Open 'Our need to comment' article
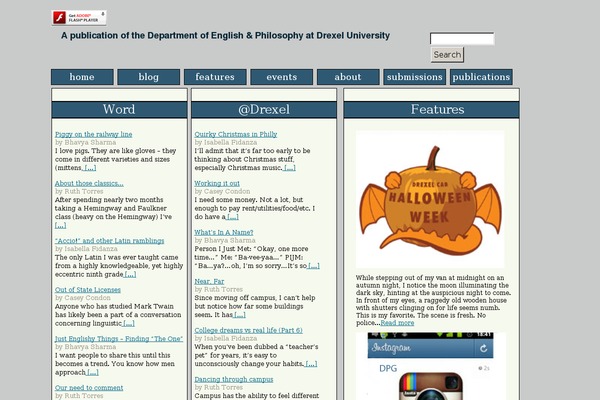Viewport: 600px width, 400px height. click(x=89, y=388)
